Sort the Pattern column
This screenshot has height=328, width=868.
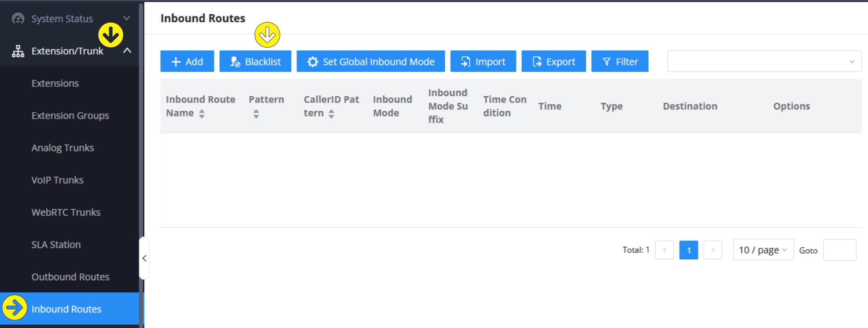[x=256, y=114]
